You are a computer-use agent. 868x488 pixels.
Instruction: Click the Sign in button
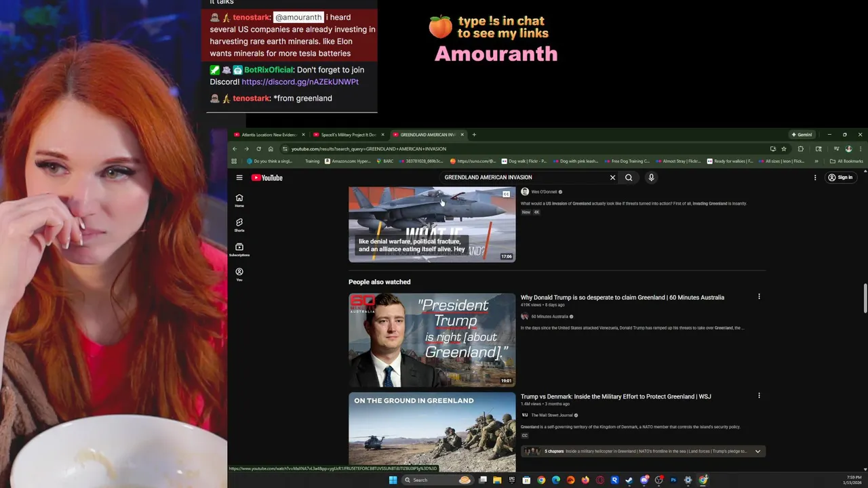pos(840,178)
